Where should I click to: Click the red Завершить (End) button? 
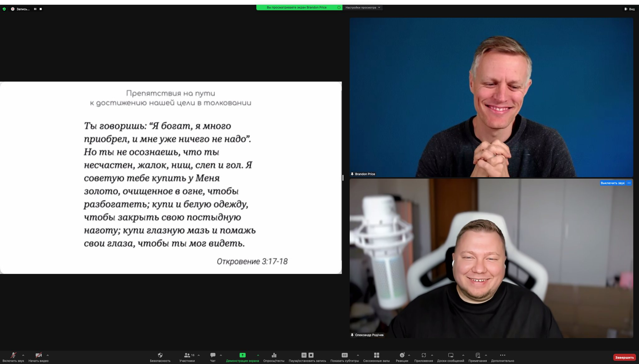tap(624, 357)
